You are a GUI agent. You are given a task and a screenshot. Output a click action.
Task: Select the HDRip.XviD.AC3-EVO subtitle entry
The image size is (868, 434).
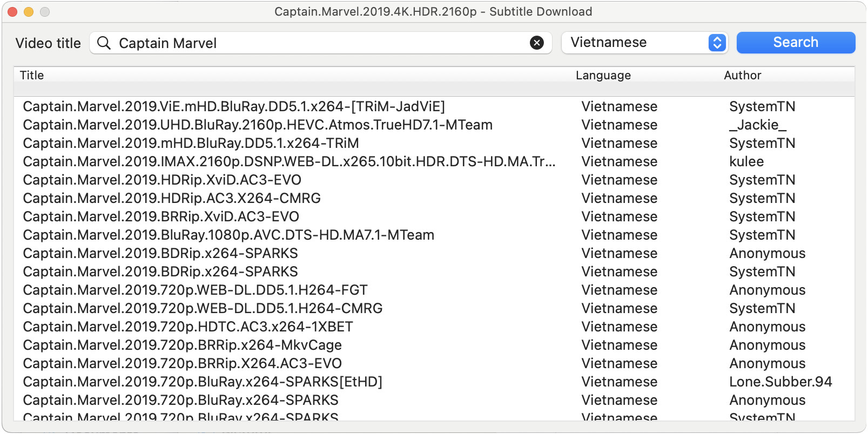pos(162,180)
